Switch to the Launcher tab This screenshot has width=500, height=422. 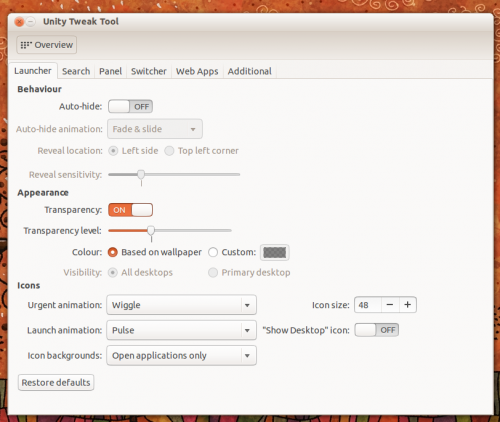pyautogui.click(x=33, y=71)
